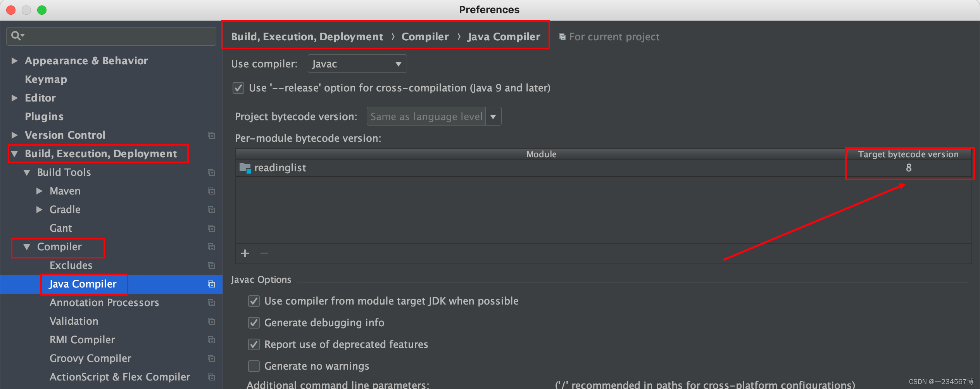980x389 pixels.
Task: Click the project-level icon beside Annotation Processors
Action: point(211,303)
